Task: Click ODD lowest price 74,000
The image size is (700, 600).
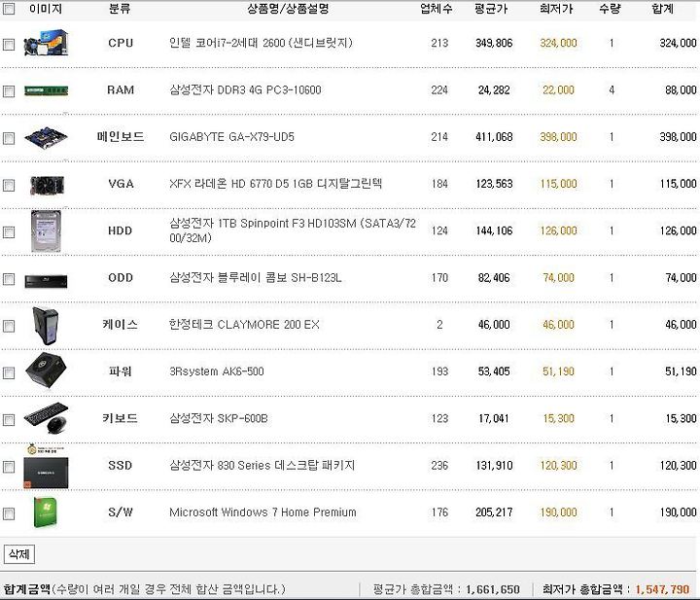Action: coord(558,278)
